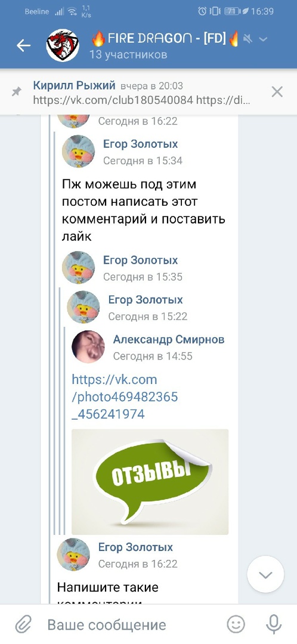Open the vk.com/photo469482365 link
297x644 pixels.
pos(125,397)
